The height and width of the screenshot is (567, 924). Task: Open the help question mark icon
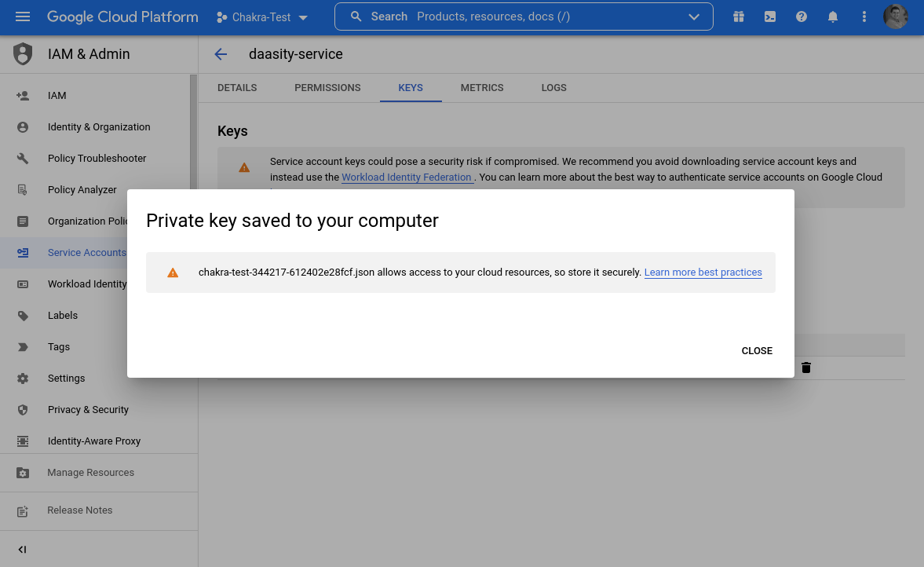802,16
